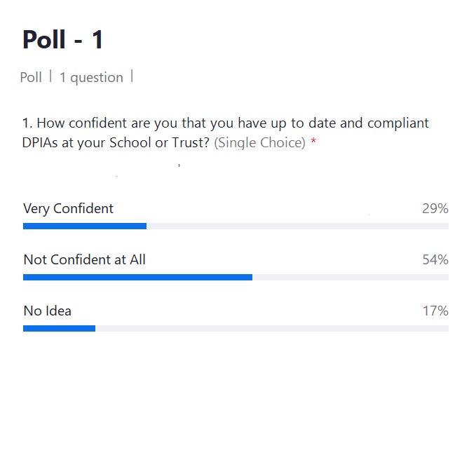Click the Not Confident at All progress bar
Viewport: 476px width, 455px height.
click(x=137, y=277)
